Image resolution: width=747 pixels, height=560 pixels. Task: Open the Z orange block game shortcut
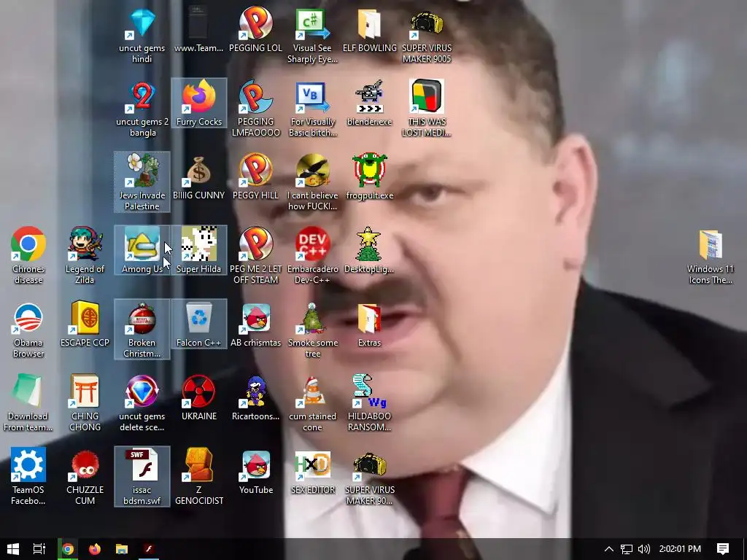point(198,477)
